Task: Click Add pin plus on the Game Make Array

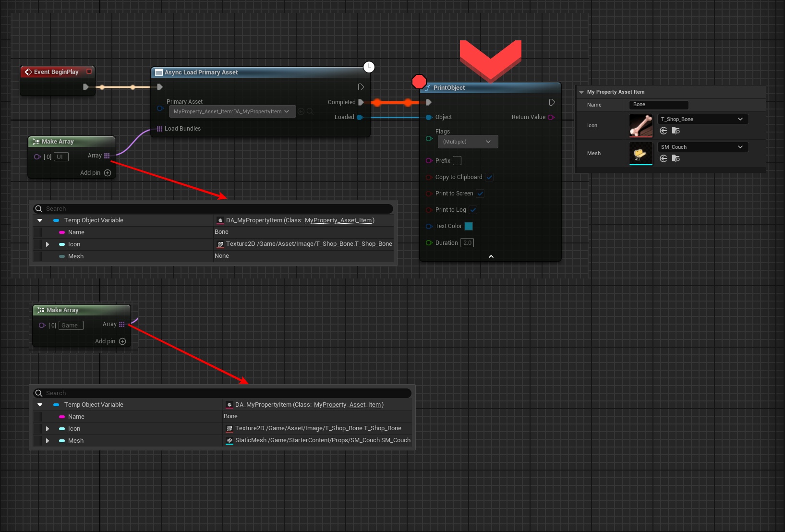Action: pyautogui.click(x=122, y=341)
